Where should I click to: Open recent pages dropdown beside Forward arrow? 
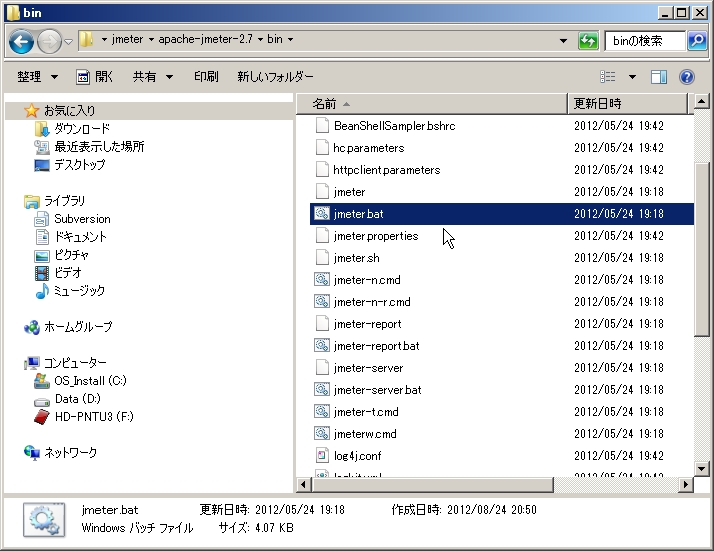click(x=68, y=41)
